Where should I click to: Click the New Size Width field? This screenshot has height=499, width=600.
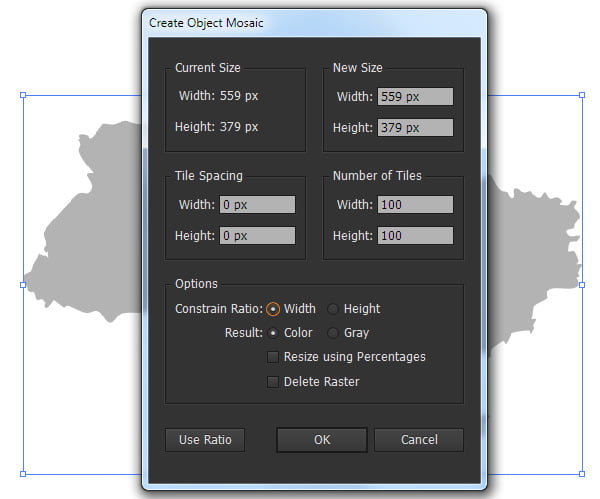coord(416,96)
